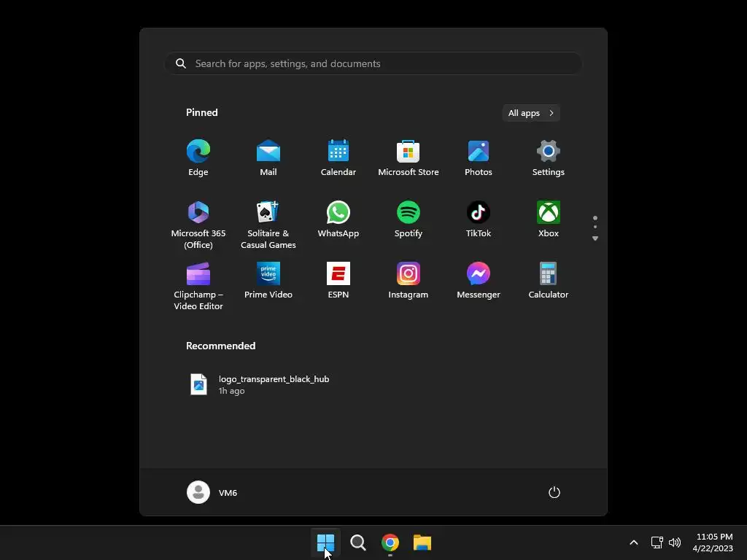The height and width of the screenshot is (560, 747).
Task: Launch the ESPN app
Action: pyautogui.click(x=338, y=281)
